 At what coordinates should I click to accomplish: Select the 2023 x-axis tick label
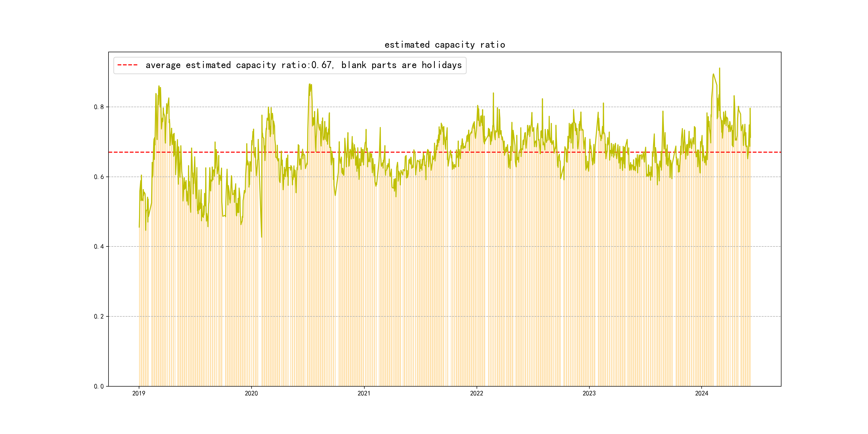(589, 393)
